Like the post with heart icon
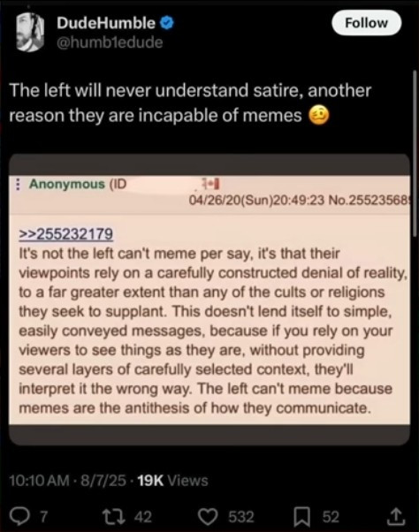The width and height of the screenshot is (419, 532). pyautogui.click(x=209, y=516)
